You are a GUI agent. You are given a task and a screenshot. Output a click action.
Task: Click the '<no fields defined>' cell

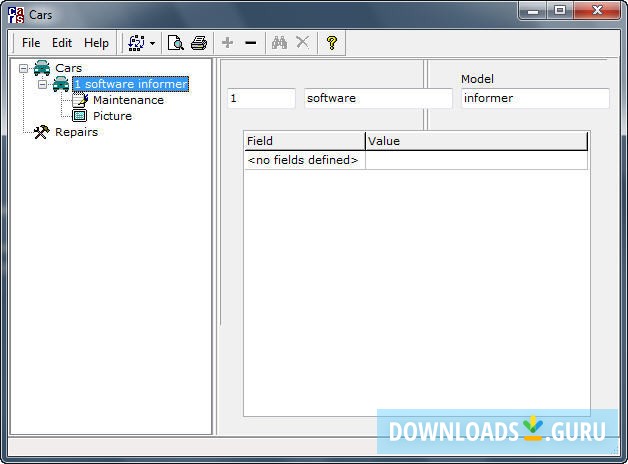point(304,160)
